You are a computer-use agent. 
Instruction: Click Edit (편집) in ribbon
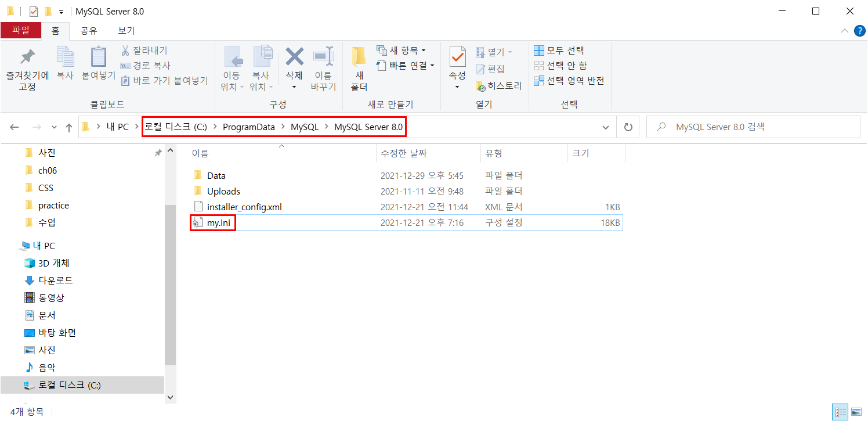click(x=490, y=69)
